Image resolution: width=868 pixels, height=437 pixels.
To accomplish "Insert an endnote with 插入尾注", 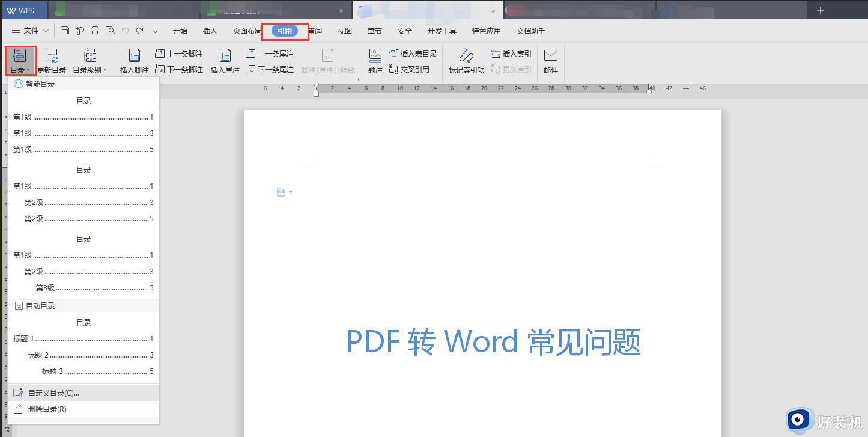I will [225, 61].
